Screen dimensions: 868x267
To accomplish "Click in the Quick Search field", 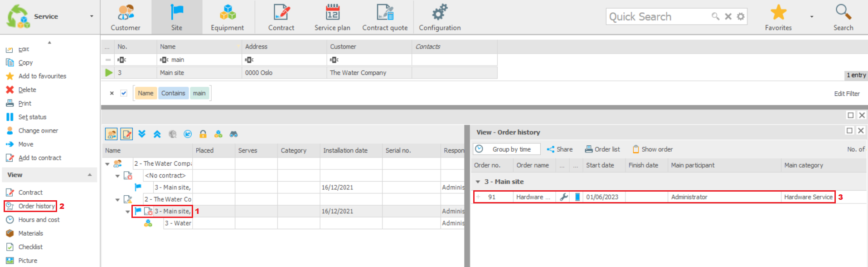I will [x=657, y=17].
